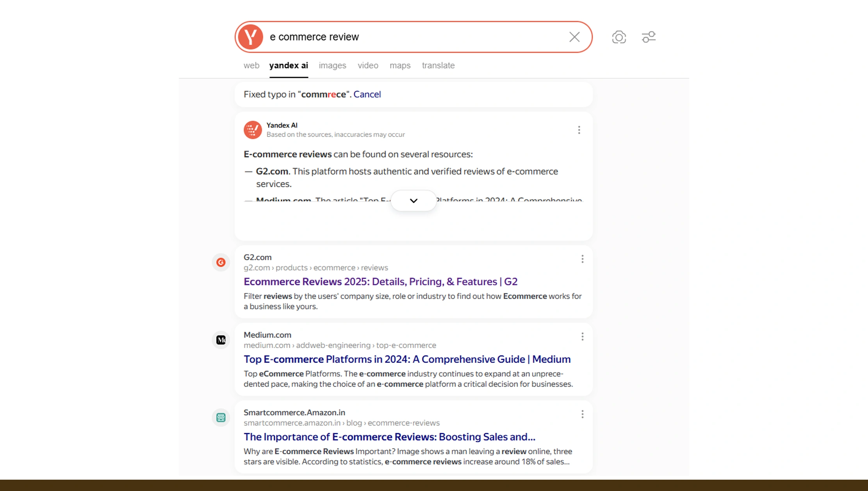Viewport: 868px width, 491px height.
Task: Open three-dot menu on the G2.com result
Action: coord(582,259)
